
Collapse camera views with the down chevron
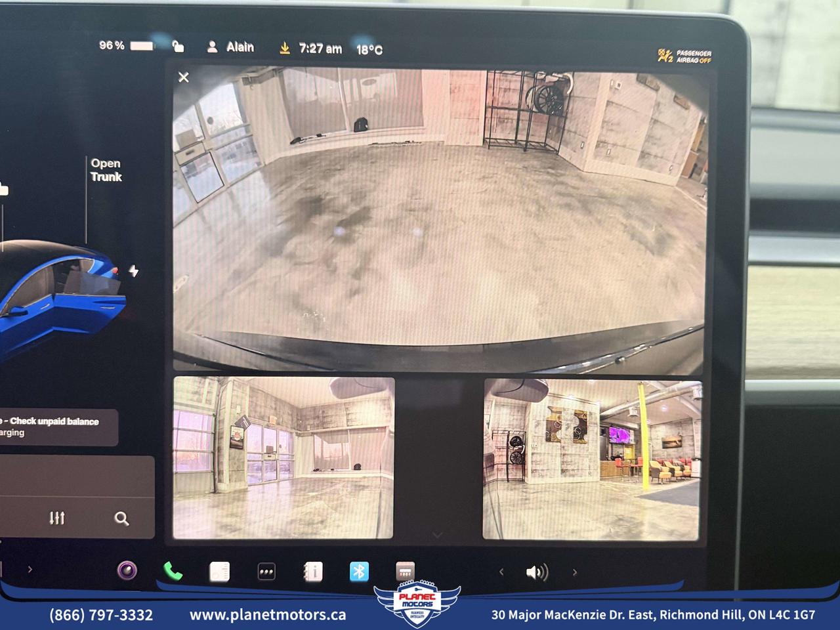pyautogui.click(x=438, y=535)
